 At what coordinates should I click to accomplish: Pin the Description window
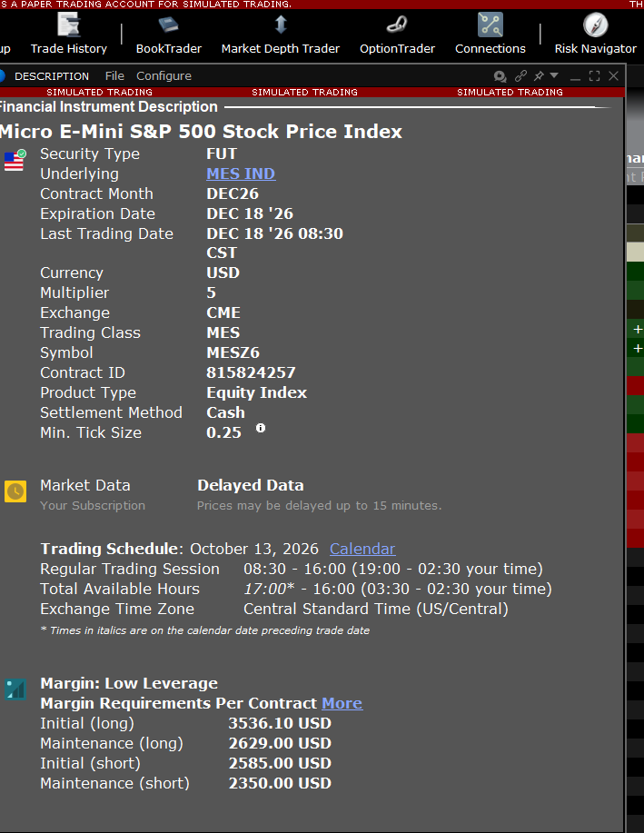tap(539, 76)
